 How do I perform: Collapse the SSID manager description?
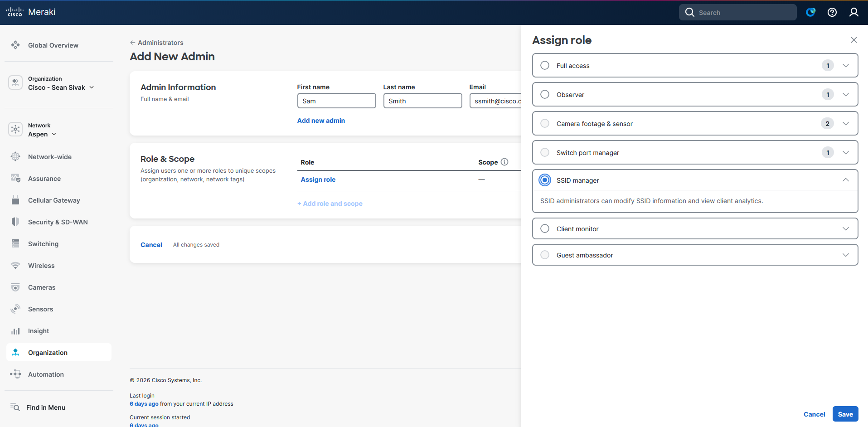(845, 180)
